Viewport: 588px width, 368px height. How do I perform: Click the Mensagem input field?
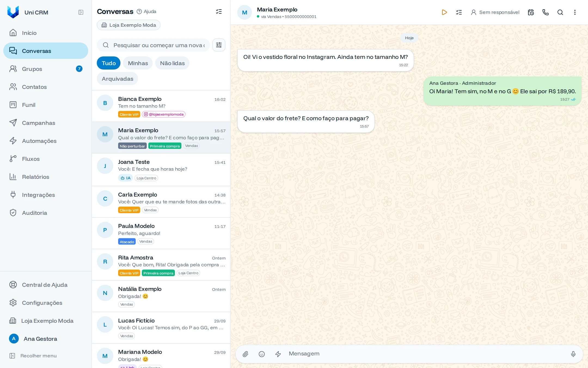[x=426, y=354]
